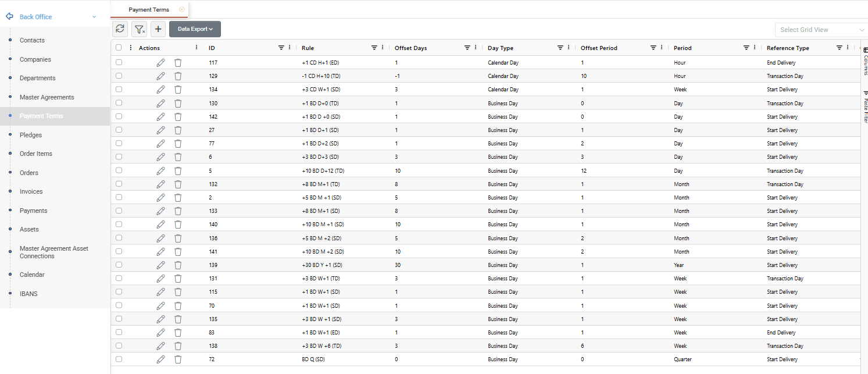Toggle the select-all rows checkbox

119,48
